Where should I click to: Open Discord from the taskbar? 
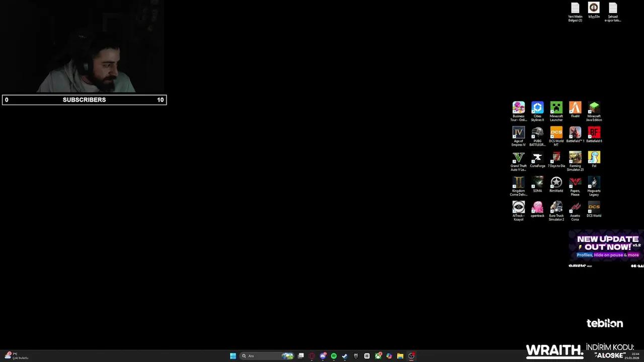[x=323, y=356]
